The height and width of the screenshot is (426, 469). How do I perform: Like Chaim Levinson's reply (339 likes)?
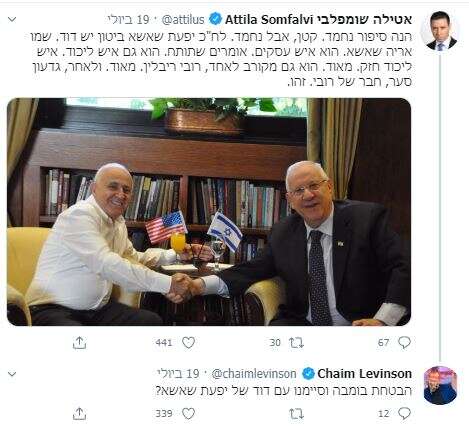pos(188,414)
